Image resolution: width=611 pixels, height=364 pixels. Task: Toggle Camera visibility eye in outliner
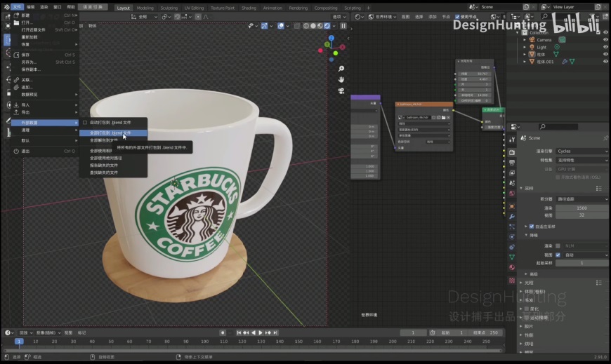[x=605, y=40]
